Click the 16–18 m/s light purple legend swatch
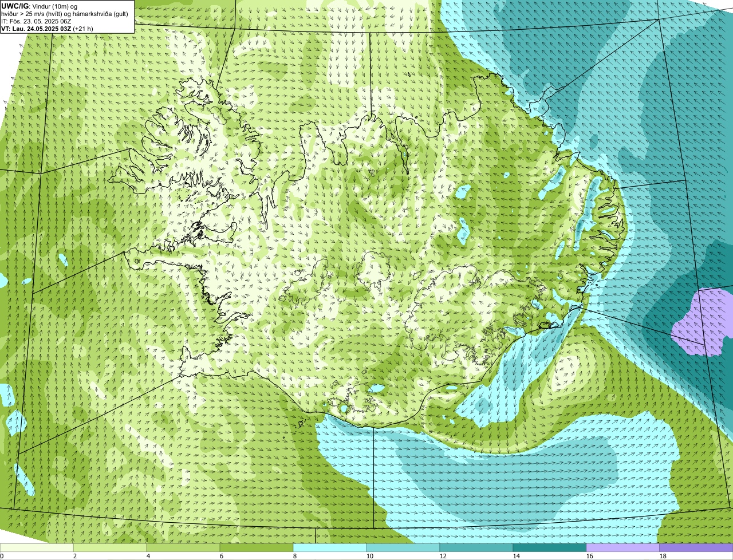This screenshot has width=733, height=560. coord(623,547)
